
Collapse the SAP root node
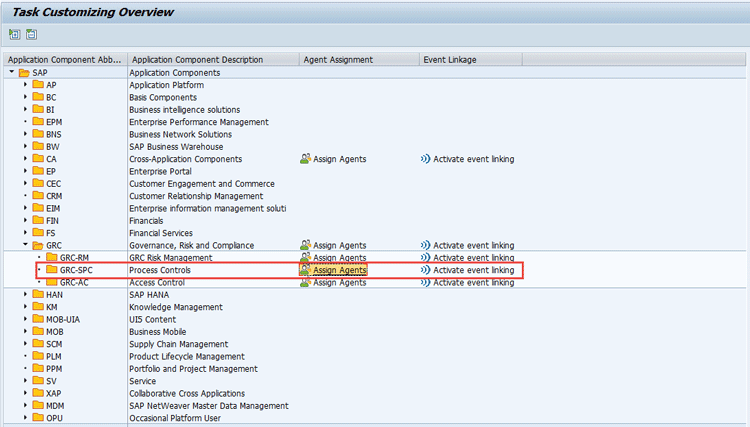(11, 73)
